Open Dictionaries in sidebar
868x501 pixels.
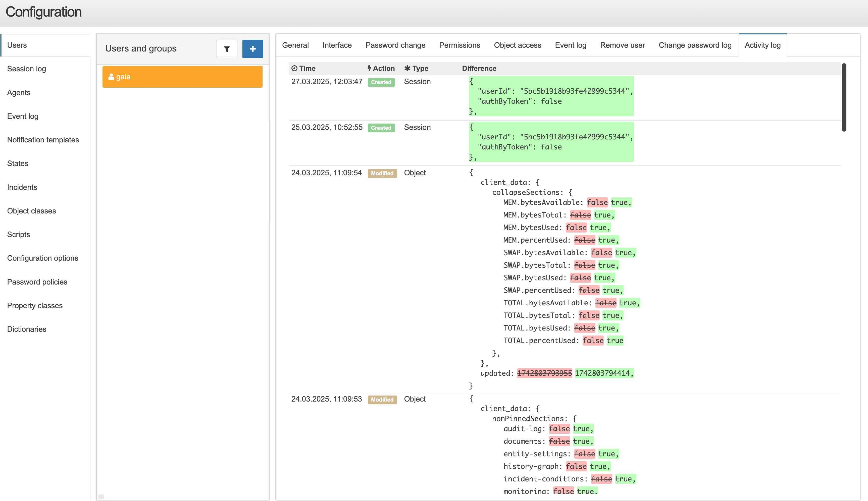coord(26,329)
